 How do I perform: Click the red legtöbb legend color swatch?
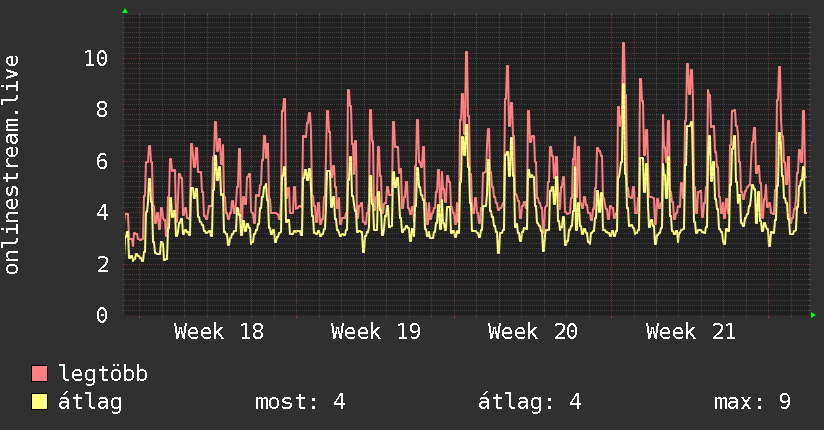[x=39, y=374]
